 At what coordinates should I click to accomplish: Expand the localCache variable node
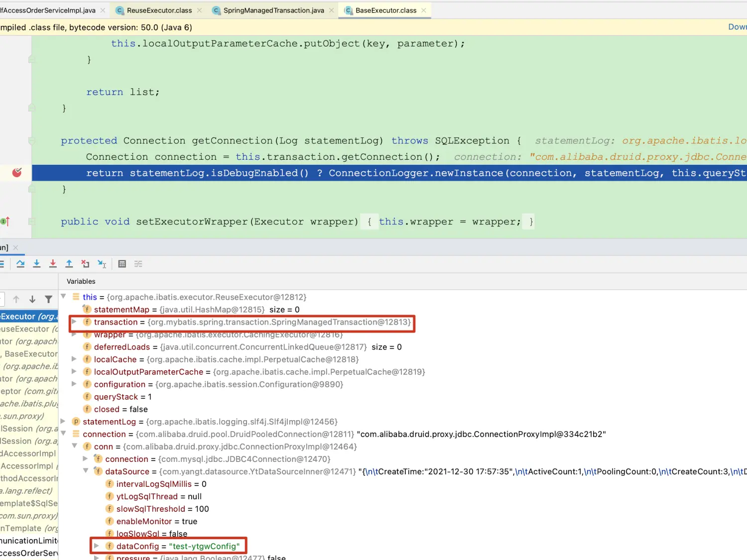tap(74, 359)
